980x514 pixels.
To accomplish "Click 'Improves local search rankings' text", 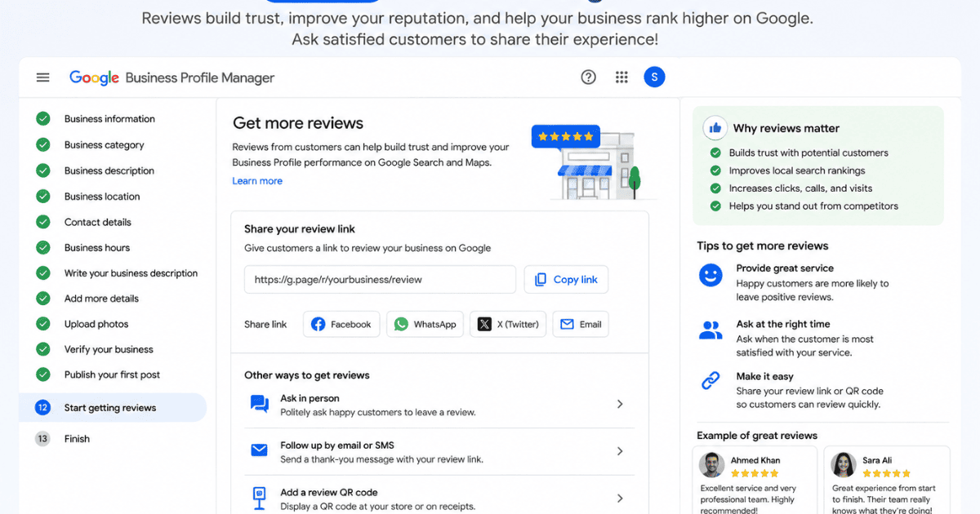I will pyautogui.click(x=797, y=171).
